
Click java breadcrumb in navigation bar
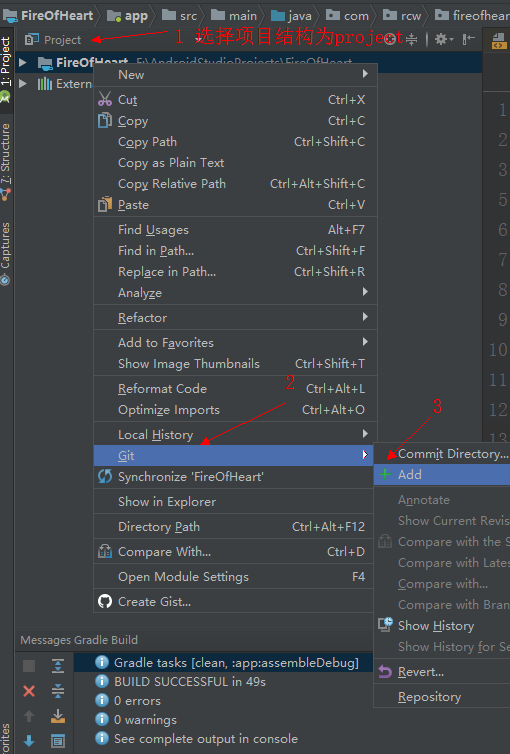coord(291,15)
